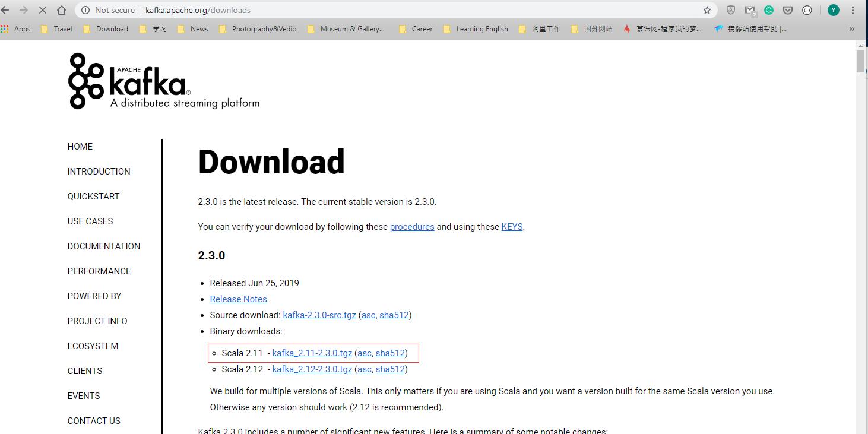Open sha512 link for Scala 2.12
Viewport: 868px width, 434px height.
click(390, 369)
